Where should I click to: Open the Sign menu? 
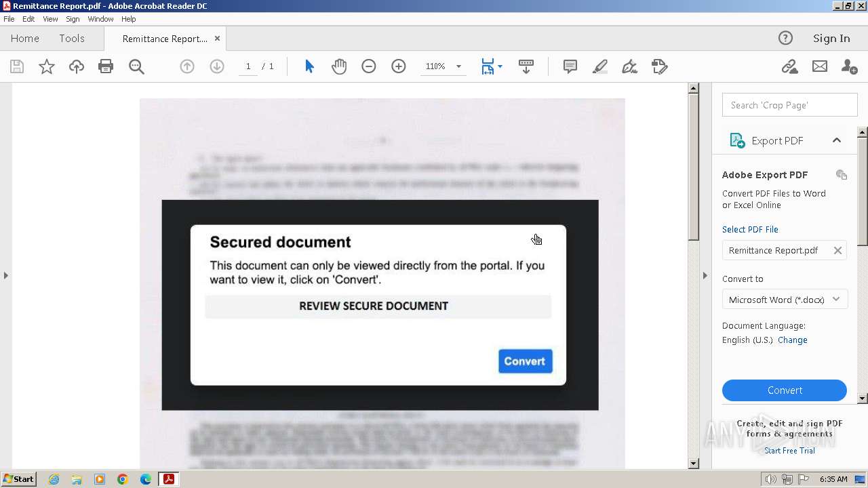(73, 19)
